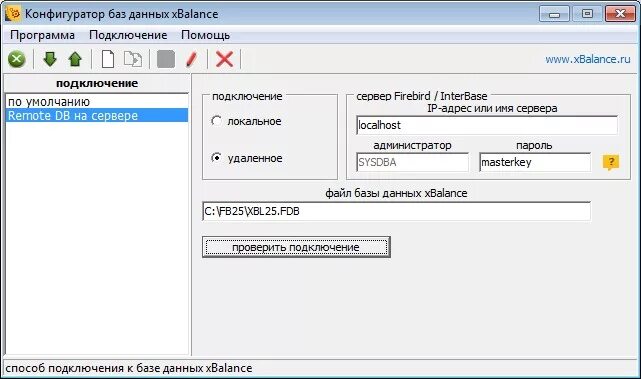
Task: Create new connection with blank page icon
Action: [x=108, y=59]
